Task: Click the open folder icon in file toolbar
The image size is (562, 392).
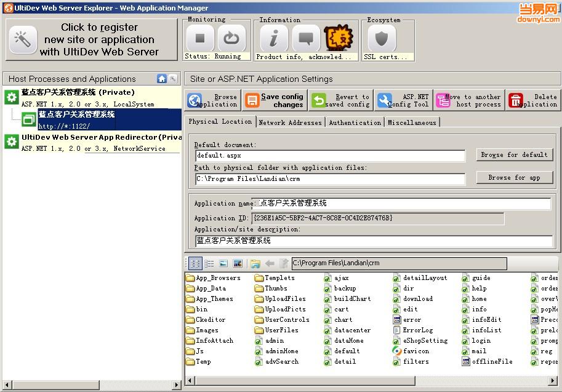Action: tap(255, 263)
